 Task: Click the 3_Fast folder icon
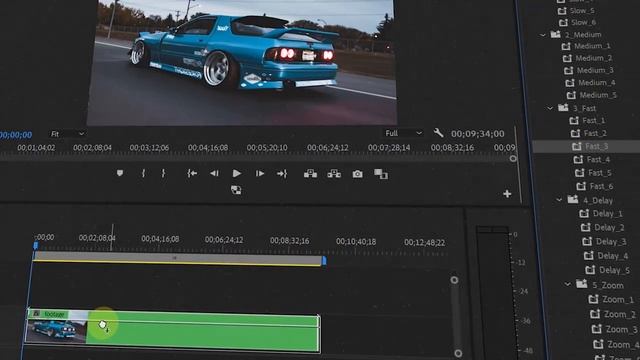563,108
